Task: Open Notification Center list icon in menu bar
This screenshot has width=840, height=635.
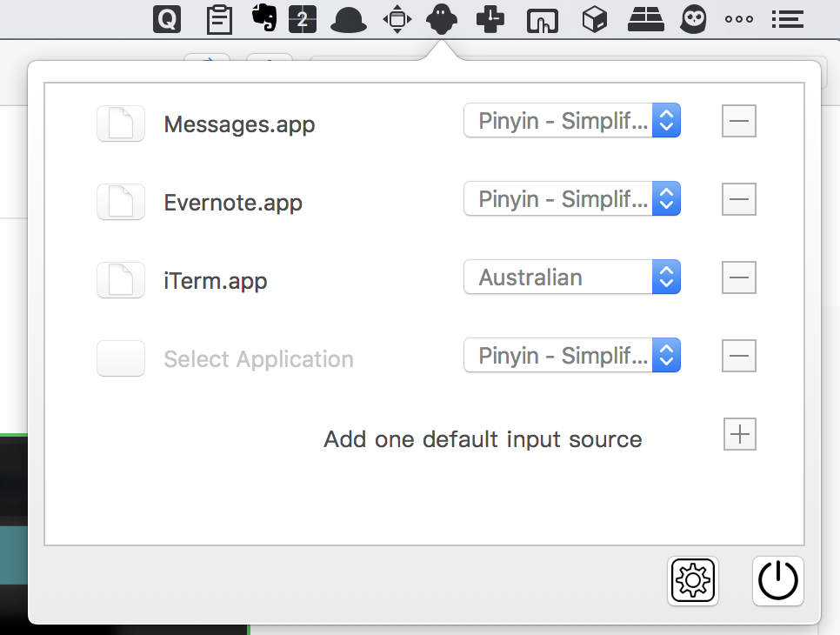Action: (787, 18)
